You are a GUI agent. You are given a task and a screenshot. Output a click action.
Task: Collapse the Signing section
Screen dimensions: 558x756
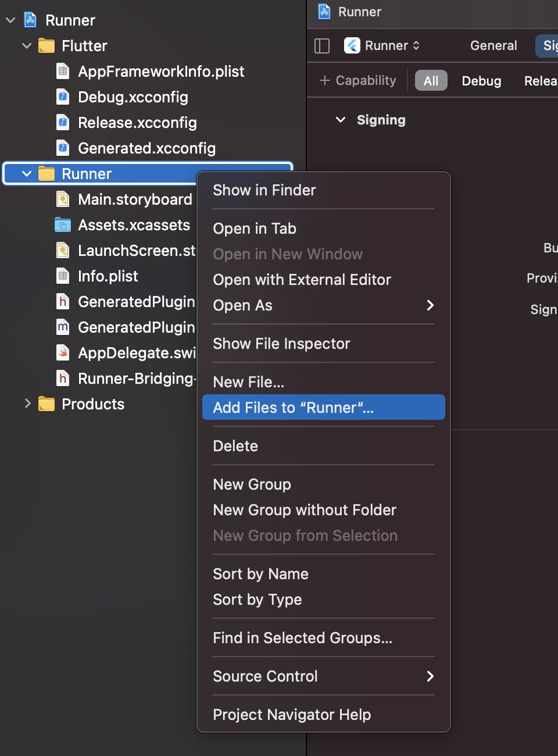(x=341, y=120)
